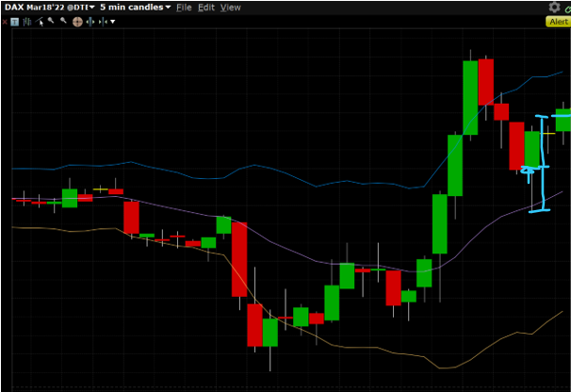
Task: Select the trendline drawing cursor tool
Action: (40, 22)
